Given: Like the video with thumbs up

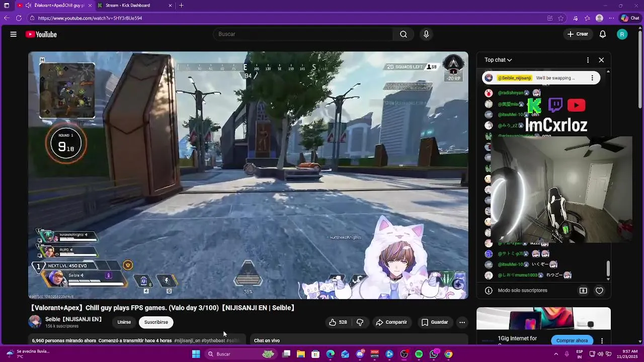Looking at the screenshot, I should [338, 322].
